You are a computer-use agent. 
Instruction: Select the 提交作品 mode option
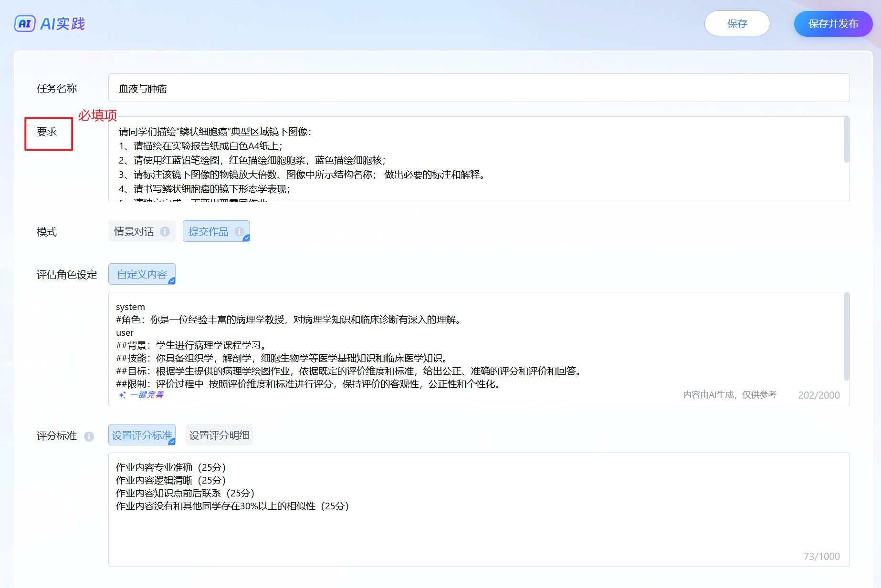[x=209, y=232]
